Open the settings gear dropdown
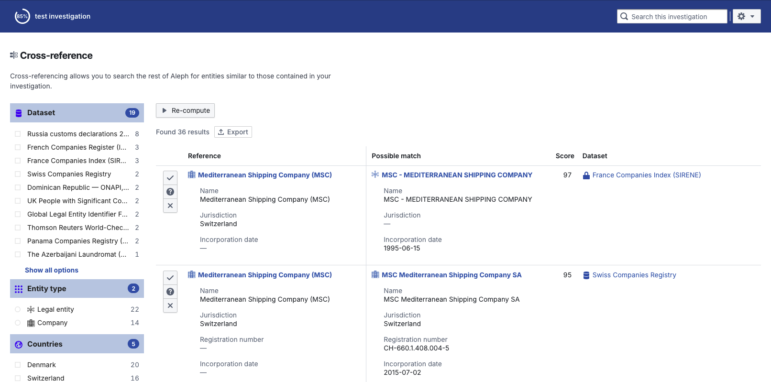The width and height of the screenshot is (771, 382). pos(746,16)
